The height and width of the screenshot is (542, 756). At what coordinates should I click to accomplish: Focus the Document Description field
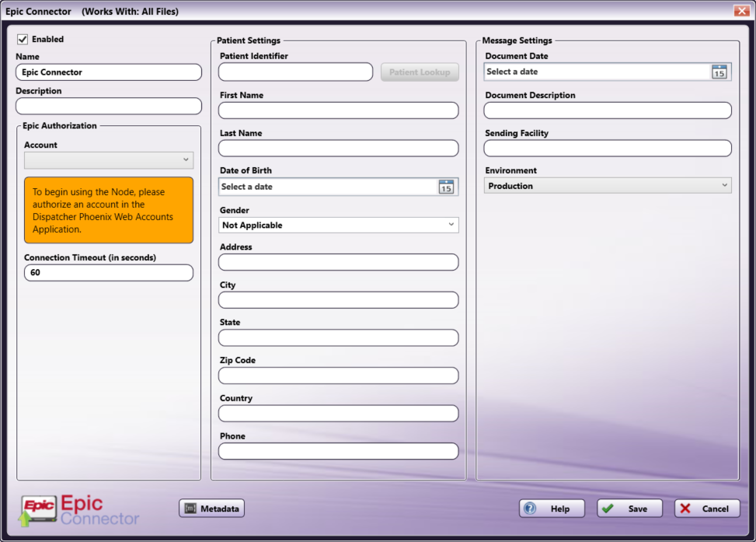click(608, 110)
